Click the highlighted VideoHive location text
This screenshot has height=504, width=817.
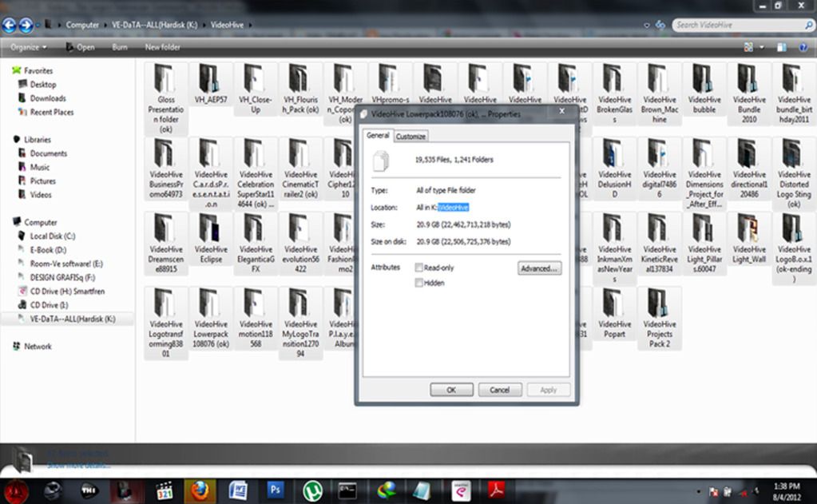453,208
